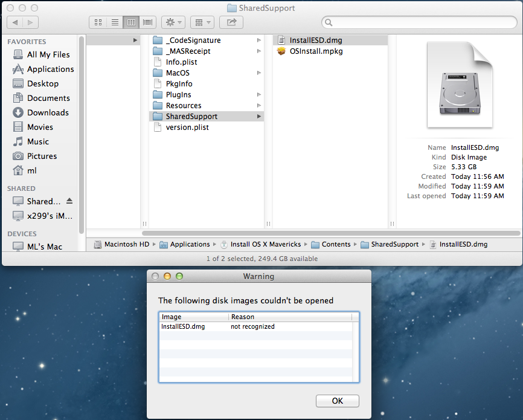Expand the _CodeSignature folder arrow
The width and height of the screenshot is (523, 420).
[x=259, y=40]
